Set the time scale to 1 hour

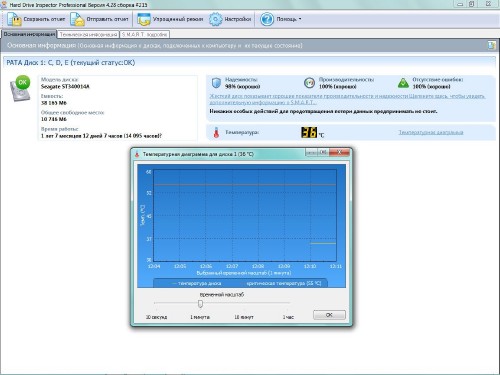[x=288, y=317]
